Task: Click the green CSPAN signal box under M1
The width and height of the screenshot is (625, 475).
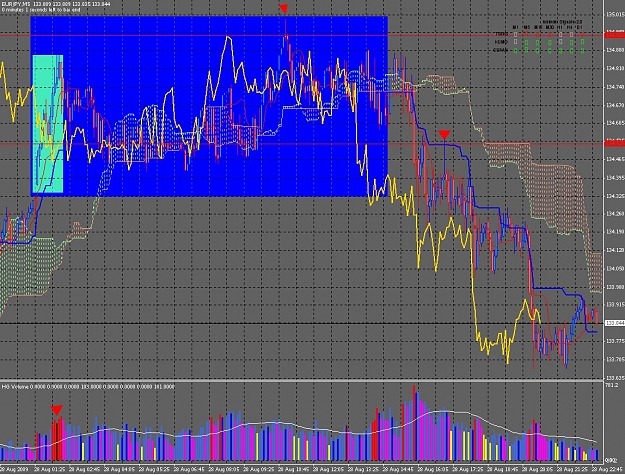Action: 515,51
